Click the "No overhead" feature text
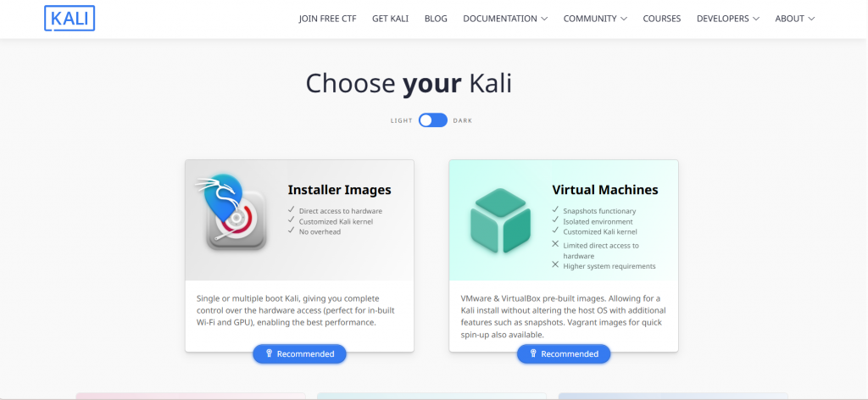The width and height of the screenshot is (868, 400). [320, 232]
